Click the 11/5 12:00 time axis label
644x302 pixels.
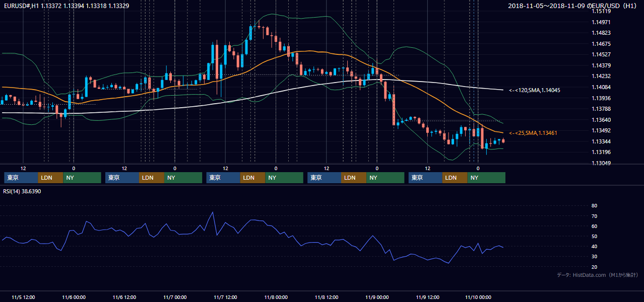pos(23,297)
